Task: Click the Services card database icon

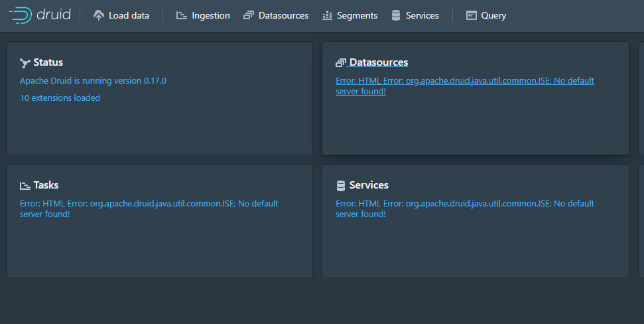Action: click(341, 186)
